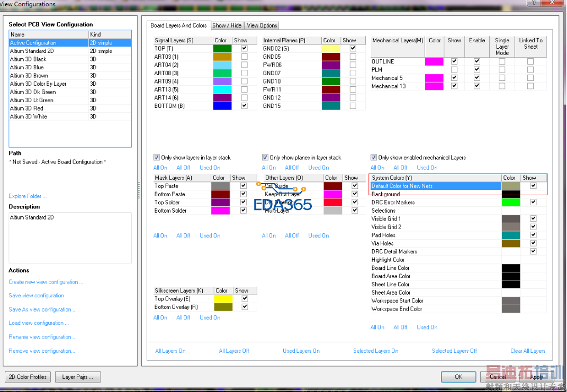Click Remove view configuration link
567x392 pixels.
42,351
